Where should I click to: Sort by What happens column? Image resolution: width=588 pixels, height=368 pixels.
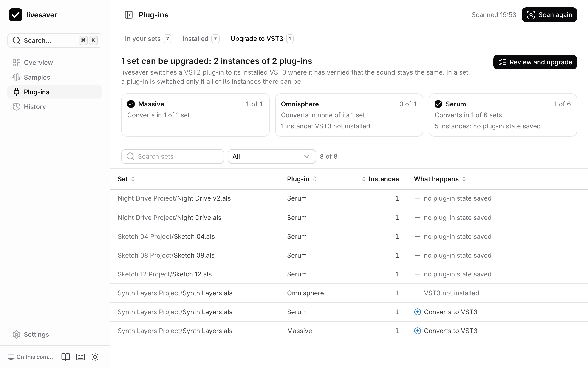pos(440,179)
